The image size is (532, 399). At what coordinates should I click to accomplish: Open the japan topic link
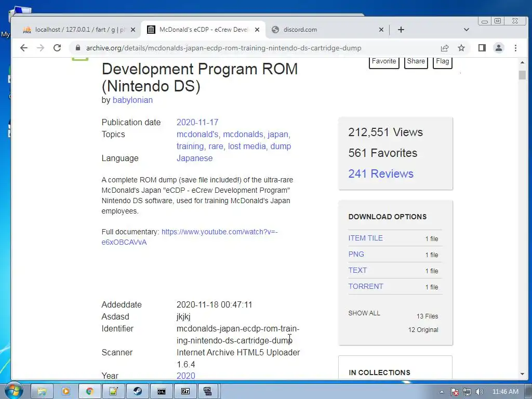277,135
